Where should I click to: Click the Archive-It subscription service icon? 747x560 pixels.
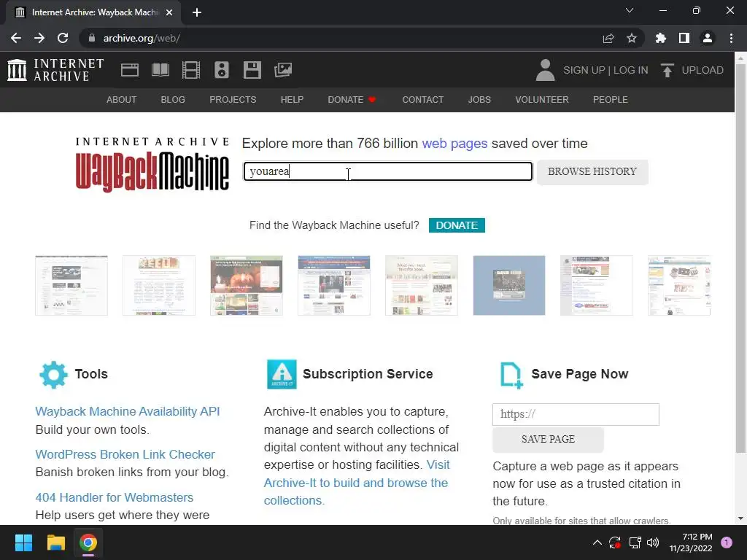pos(282,374)
